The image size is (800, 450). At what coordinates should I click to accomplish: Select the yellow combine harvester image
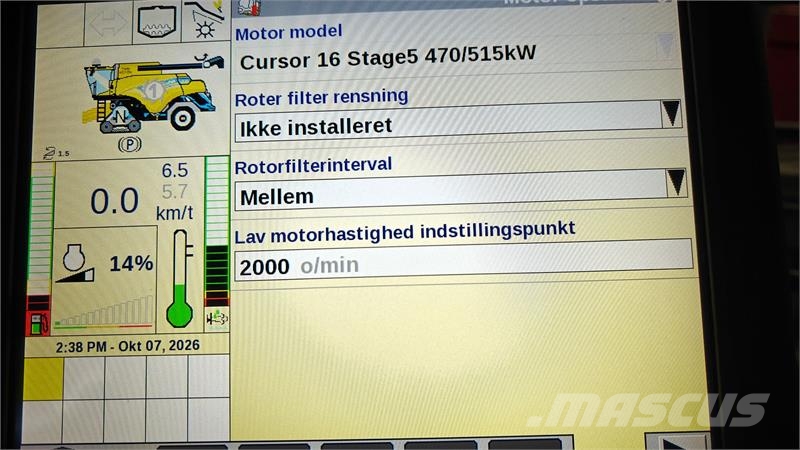pos(153,93)
